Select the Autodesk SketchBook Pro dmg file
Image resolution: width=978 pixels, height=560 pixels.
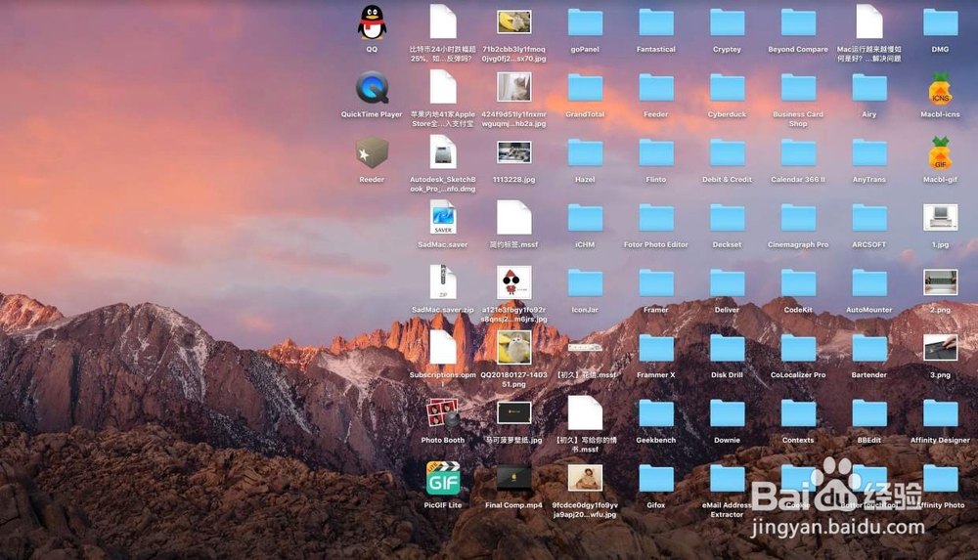click(x=443, y=152)
